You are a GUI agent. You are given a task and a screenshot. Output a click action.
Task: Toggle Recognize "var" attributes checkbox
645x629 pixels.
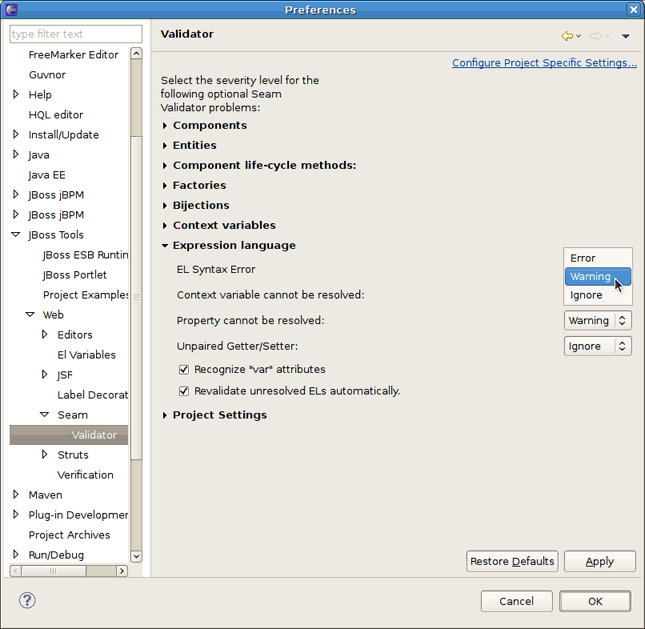coord(184,370)
